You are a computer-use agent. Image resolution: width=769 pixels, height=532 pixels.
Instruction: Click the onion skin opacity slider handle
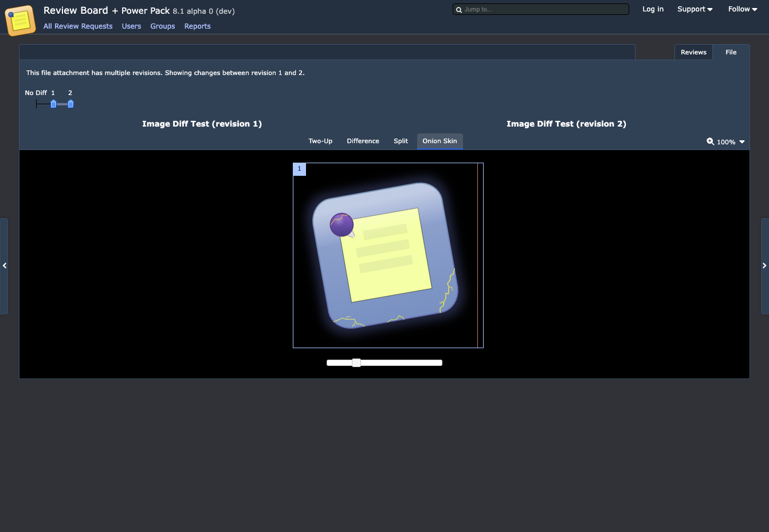coord(356,362)
